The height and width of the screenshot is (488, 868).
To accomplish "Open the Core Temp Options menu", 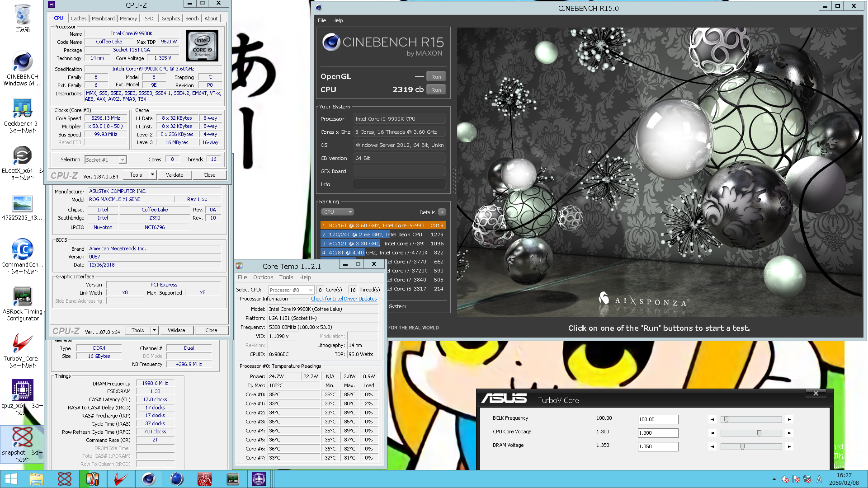I will pyautogui.click(x=263, y=277).
